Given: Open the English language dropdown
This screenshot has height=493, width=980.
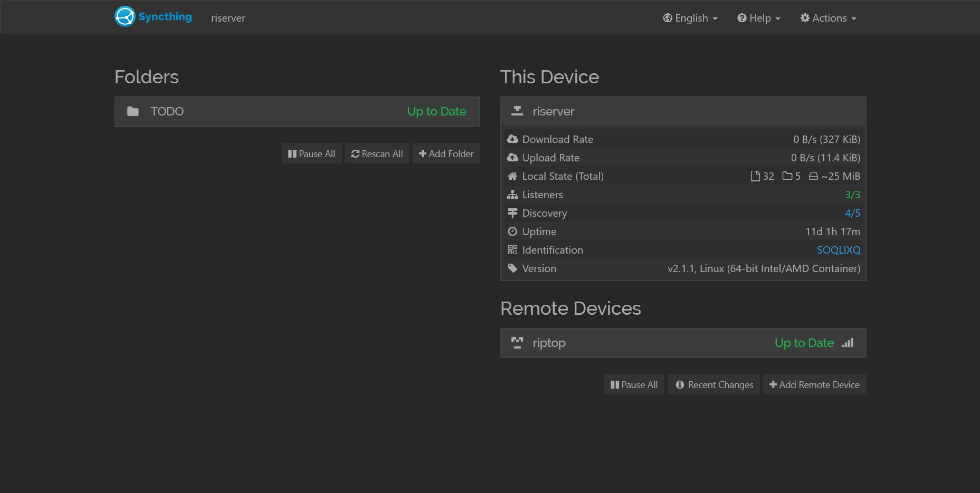Looking at the screenshot, I should (x=690, y=18).
